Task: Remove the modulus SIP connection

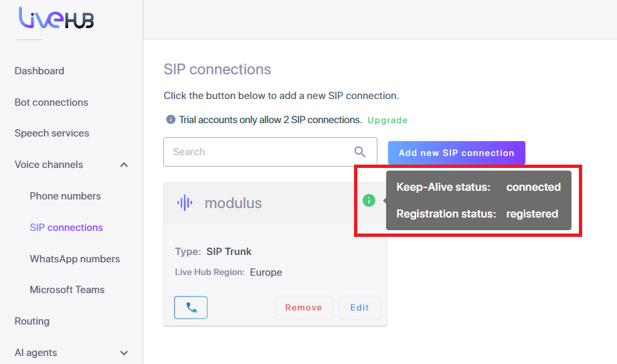Action: [303, 308]
